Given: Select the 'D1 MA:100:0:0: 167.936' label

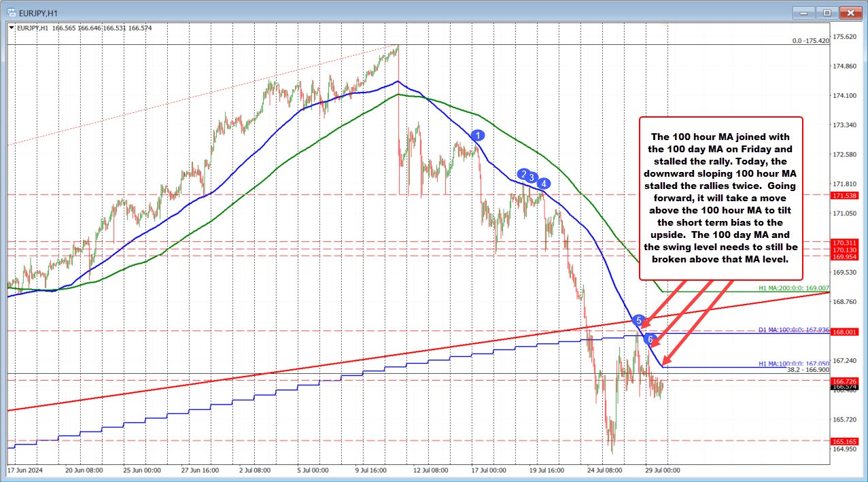Looking at the screenshot, I should pyautogui.click(x=794, y=330).
